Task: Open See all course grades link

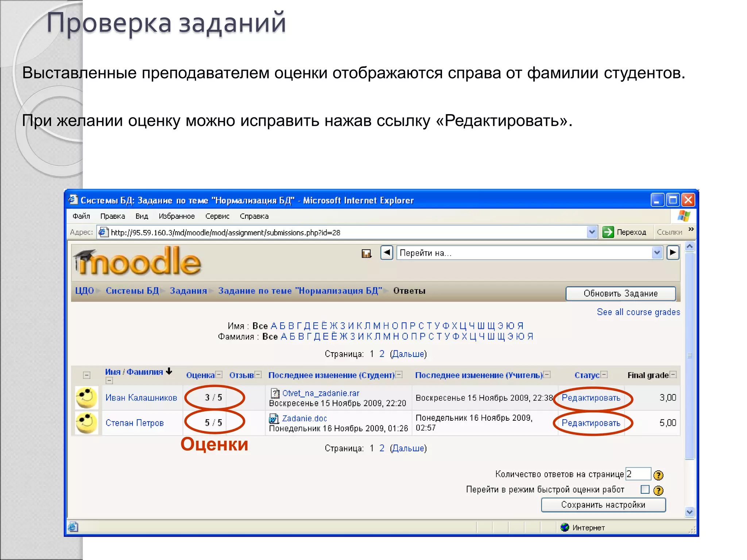Action: click(639, 312)
